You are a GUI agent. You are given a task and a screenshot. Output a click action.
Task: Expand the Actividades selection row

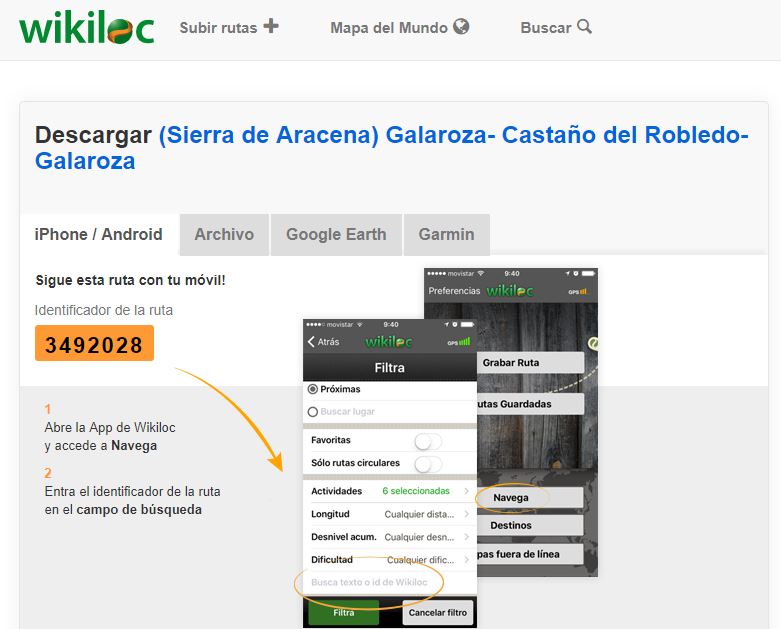pos(389,491)
